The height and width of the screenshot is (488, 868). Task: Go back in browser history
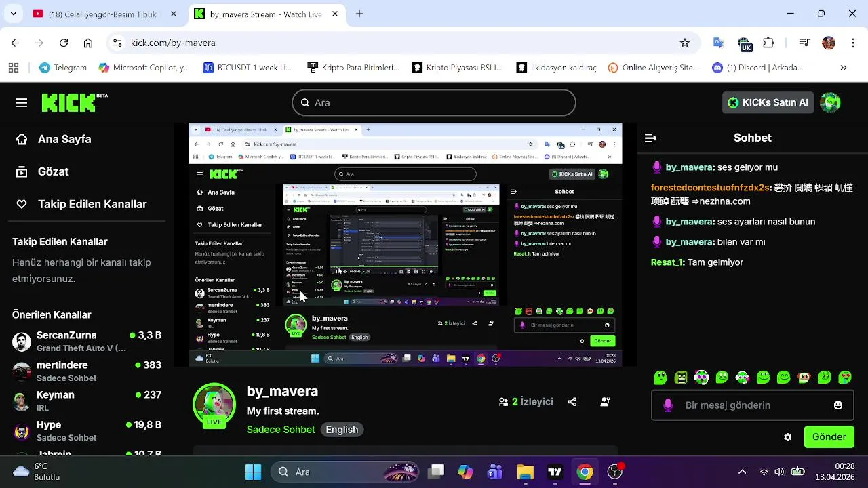[15, 43]
